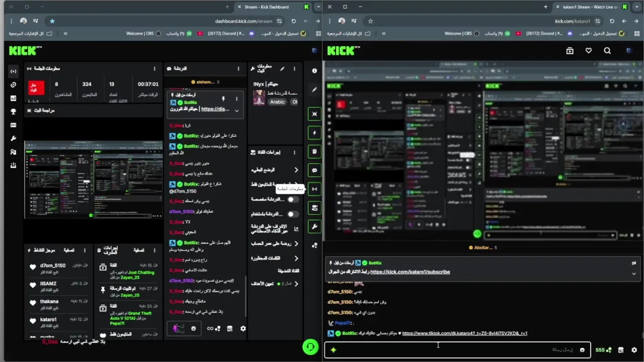Open the https://dis... link in pinned message
The image size is (644, 362).
215,109
